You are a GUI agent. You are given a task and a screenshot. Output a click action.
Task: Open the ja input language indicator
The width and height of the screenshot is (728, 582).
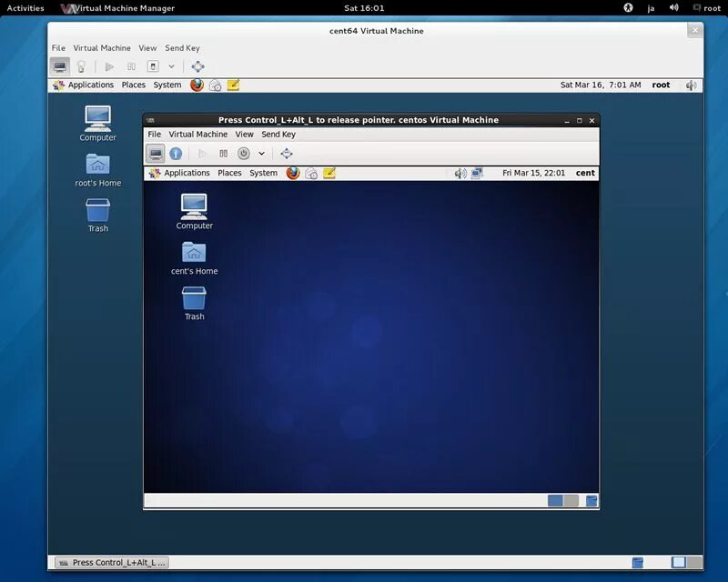(651, 8)
